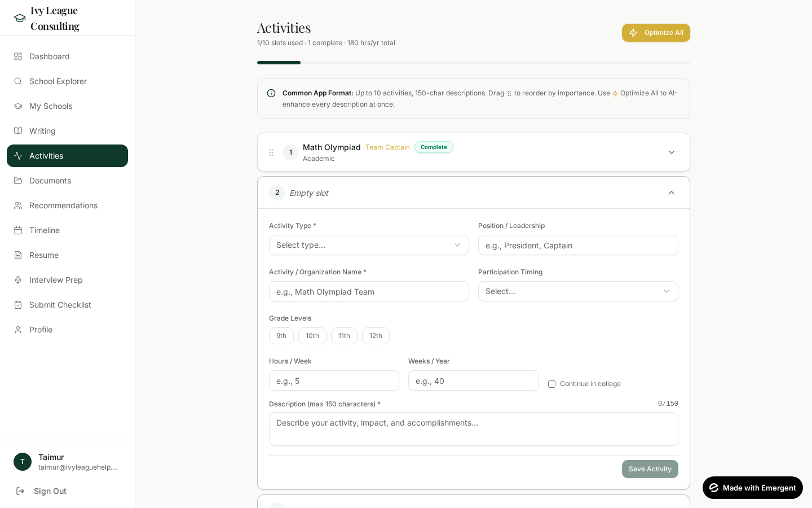This screenshot has height=508, width=812.
Task: Click the My Schools cap icon
Action: click(18, 106)
